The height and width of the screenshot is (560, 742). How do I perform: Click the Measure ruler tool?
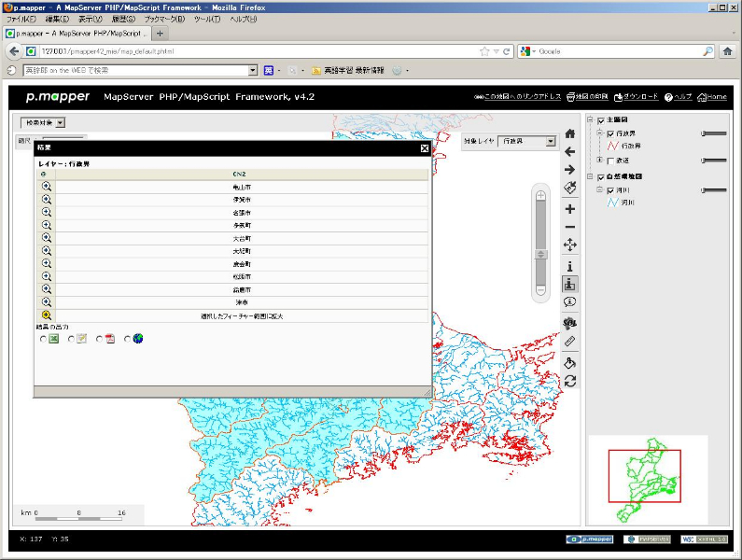570,342
